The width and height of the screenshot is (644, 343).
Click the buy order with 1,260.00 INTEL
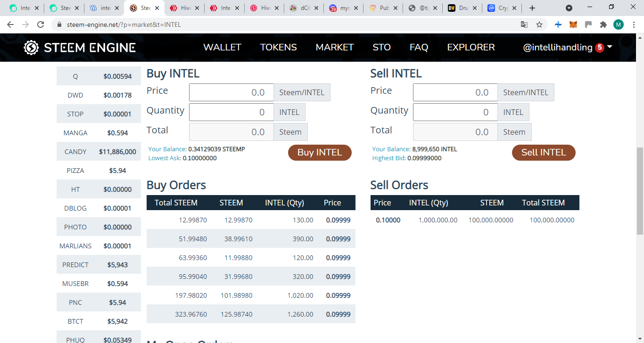click(x=251, y=314)
